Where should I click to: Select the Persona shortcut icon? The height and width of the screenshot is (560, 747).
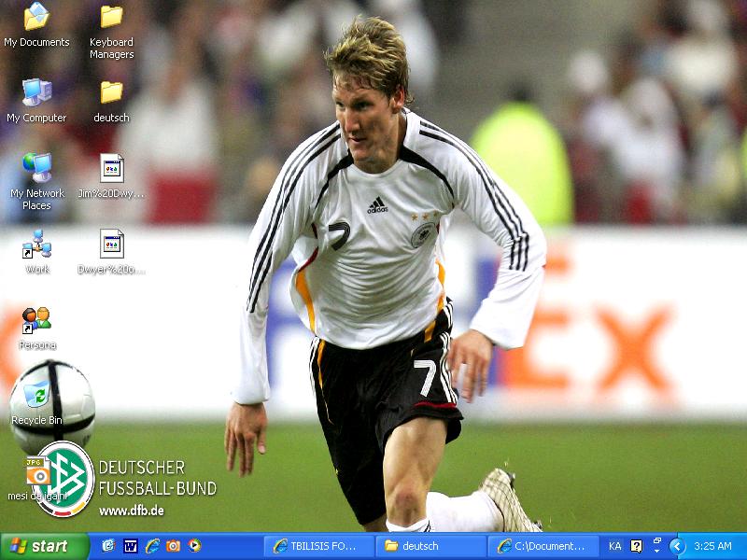[x=36, y=329]
